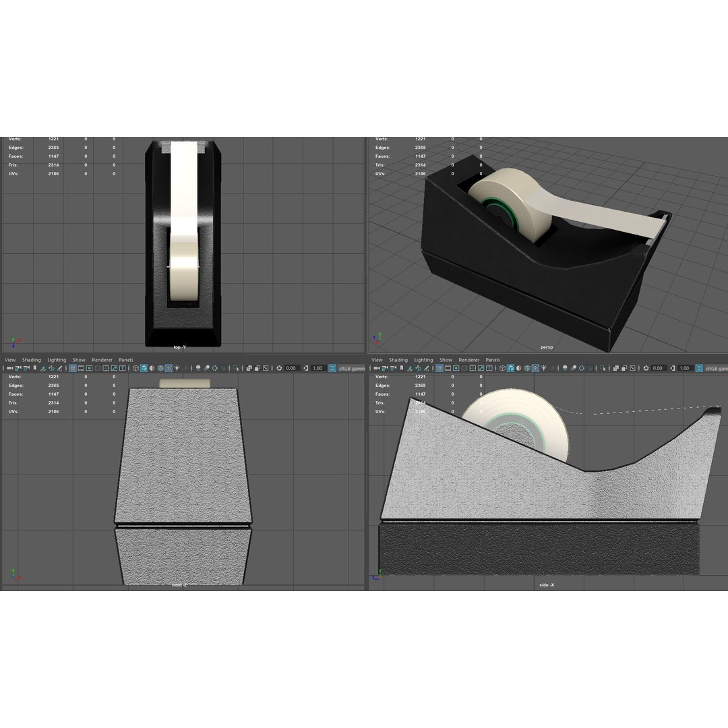Toggle Multisample Anti-aliasing in front view toolbar
728x728 pixels.
[x=215, y=368]
